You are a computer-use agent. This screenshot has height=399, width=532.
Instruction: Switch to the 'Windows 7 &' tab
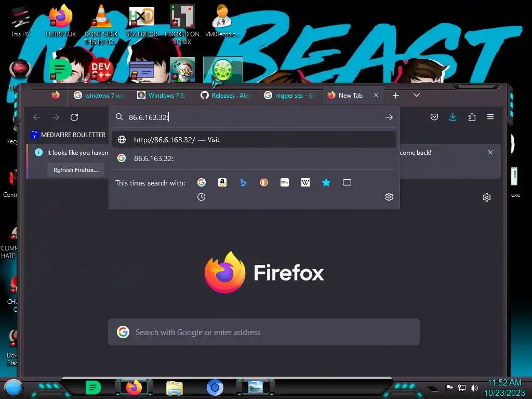point(163,96)
